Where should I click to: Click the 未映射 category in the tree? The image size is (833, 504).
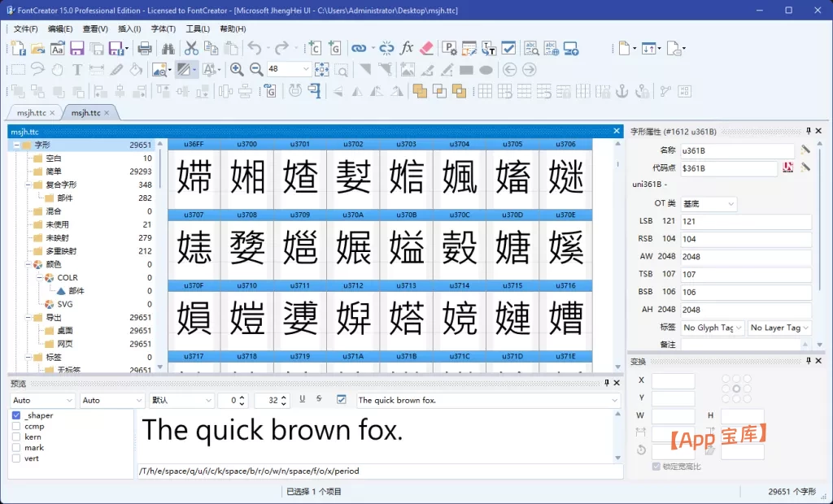[59, 237]
